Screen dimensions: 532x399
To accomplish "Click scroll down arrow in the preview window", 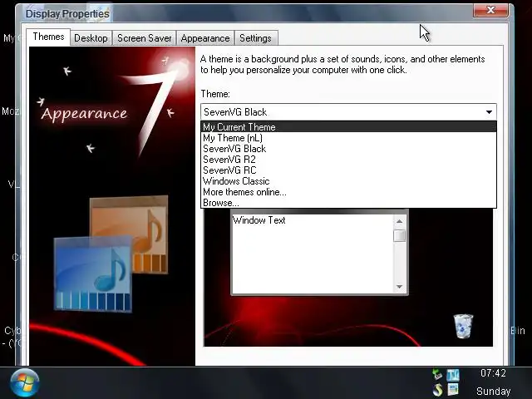I will pos(399,287).
